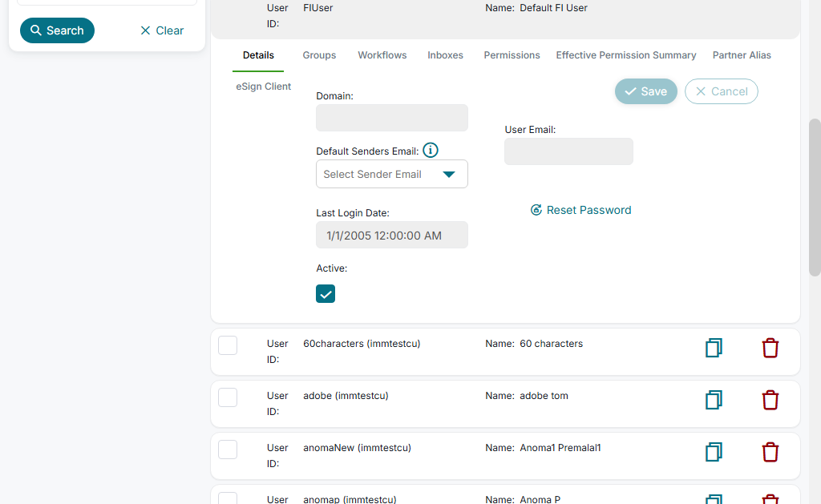
Task: Click the copy icon for adobe user
Action: (714, 400)
